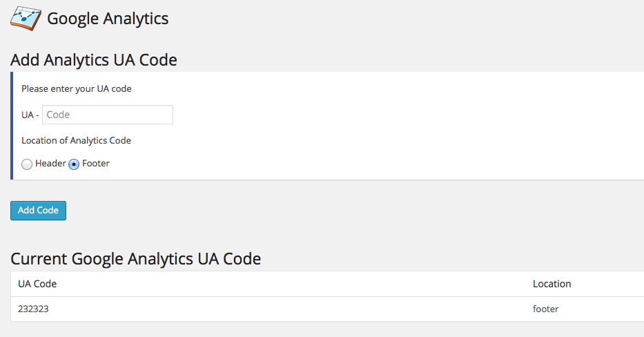Click empty area of the UA form panel

(x=370, y=124)
